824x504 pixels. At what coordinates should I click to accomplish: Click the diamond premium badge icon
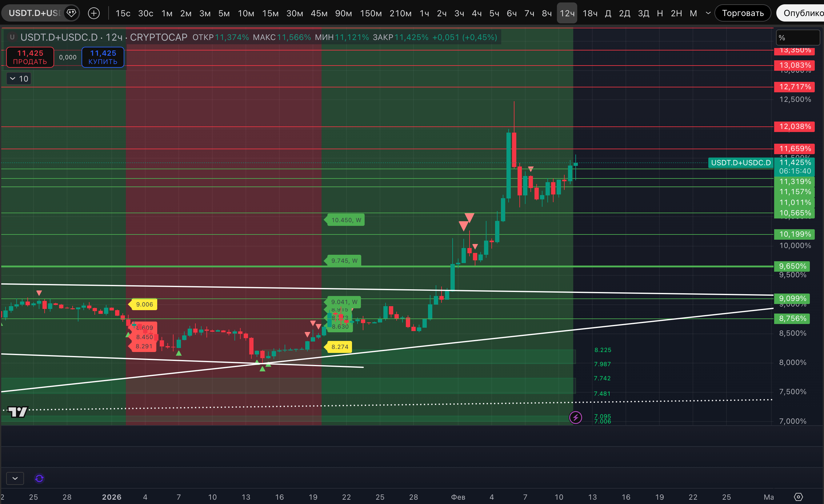point(71,13)
